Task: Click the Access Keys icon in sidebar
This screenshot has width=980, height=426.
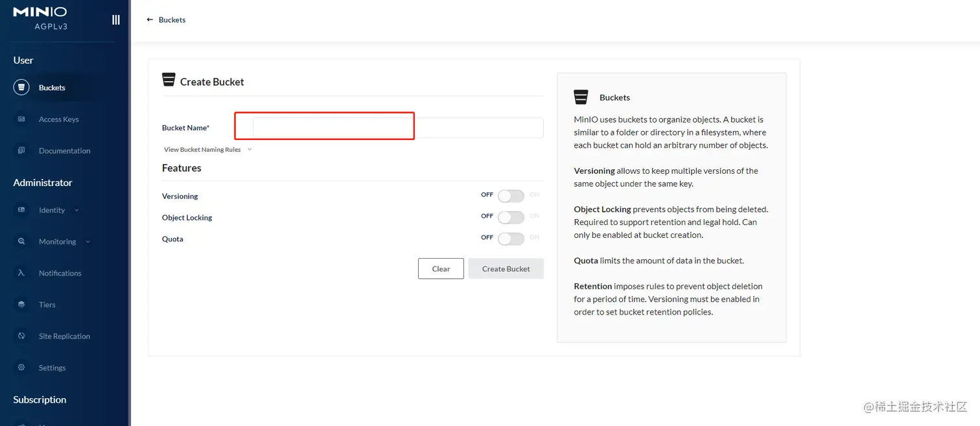Action: pyautogui.click(x=21, y=119)
